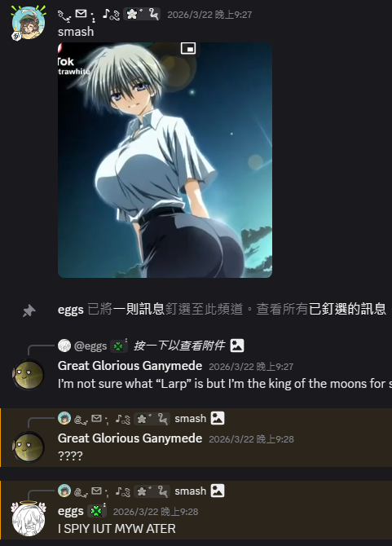The width and height of the screenshot is (392, 546).
Task: Click the pin icon beside the eggs pin notice
Action: 29,310
